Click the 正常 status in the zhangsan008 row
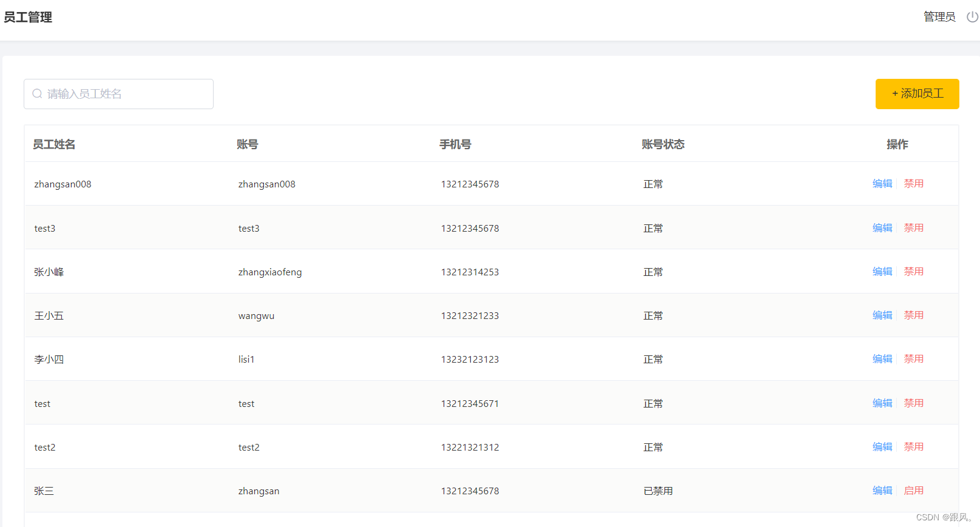 [654, 184]
